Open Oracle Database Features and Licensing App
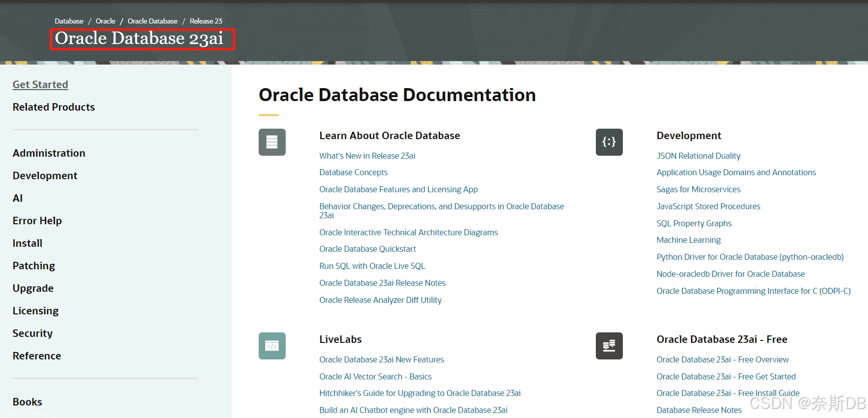The image size is (868, 418). (x=398, y=189)
